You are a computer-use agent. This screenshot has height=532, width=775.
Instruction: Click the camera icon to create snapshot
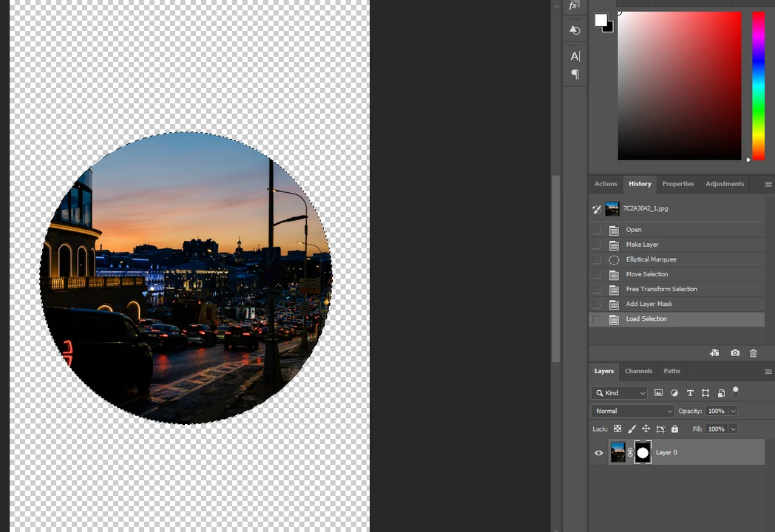click(735, 352)
